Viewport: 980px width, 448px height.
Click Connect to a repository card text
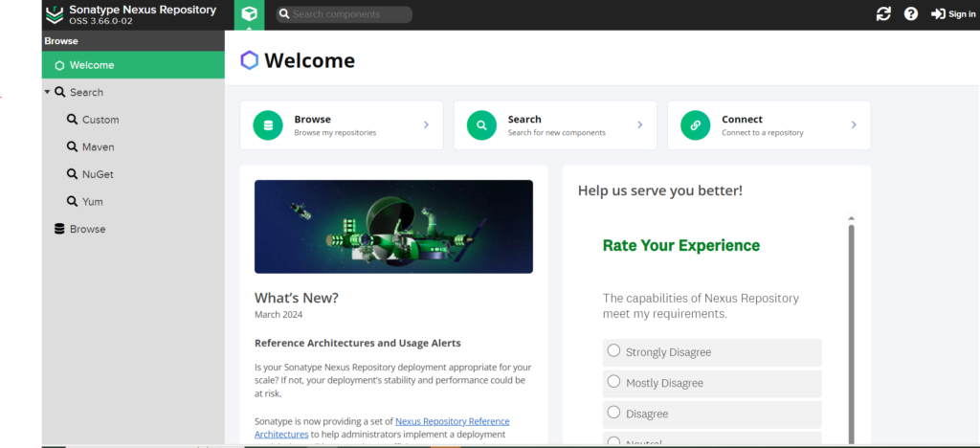763,132
